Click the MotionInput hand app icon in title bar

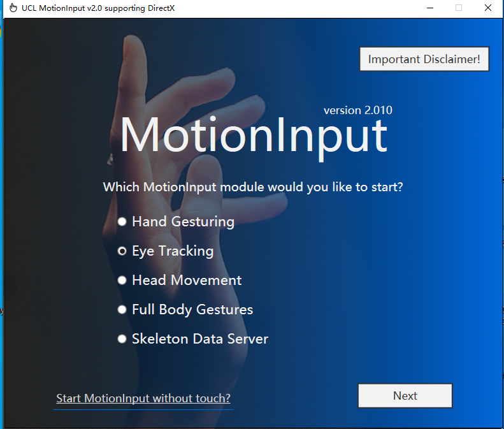click(x=13, y=8)
